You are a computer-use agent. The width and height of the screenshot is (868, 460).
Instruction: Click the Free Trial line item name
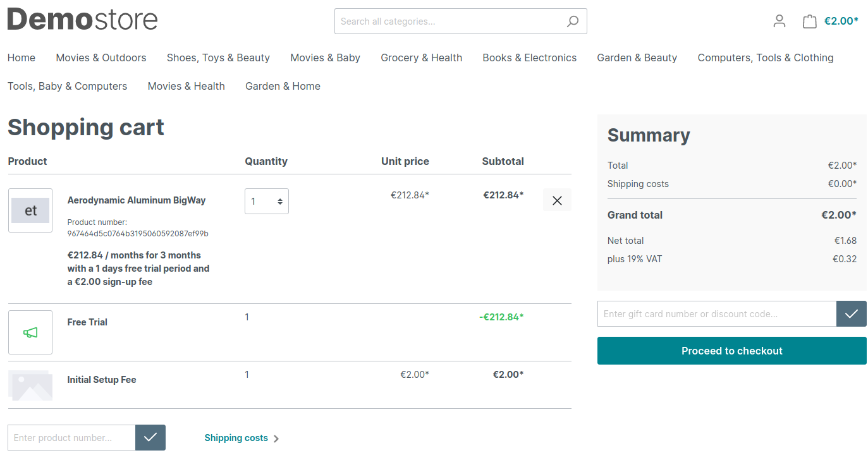pos(87,322)
